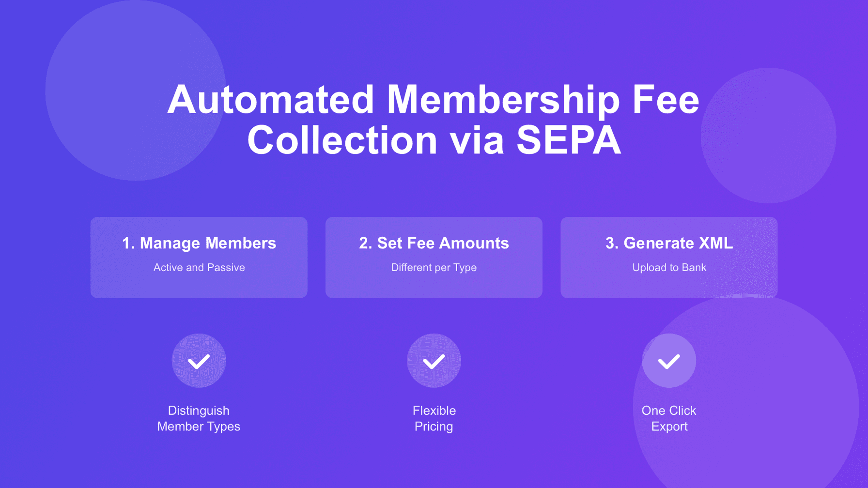Click the checkmark icon above One Click Export
Screen dimensions: 868x488
click(669, 361)
